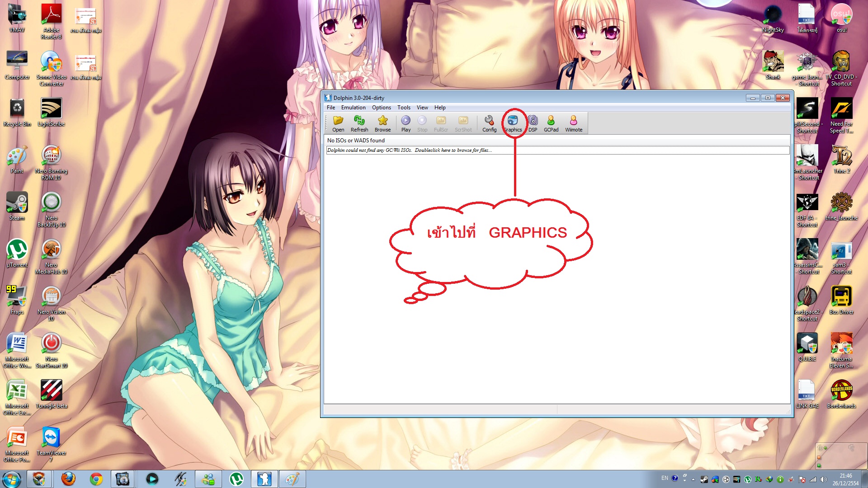This screenshot has height=488, width=868.
Task: Select the Inazuma Eleven desktop icon
Action: (842, 350)
